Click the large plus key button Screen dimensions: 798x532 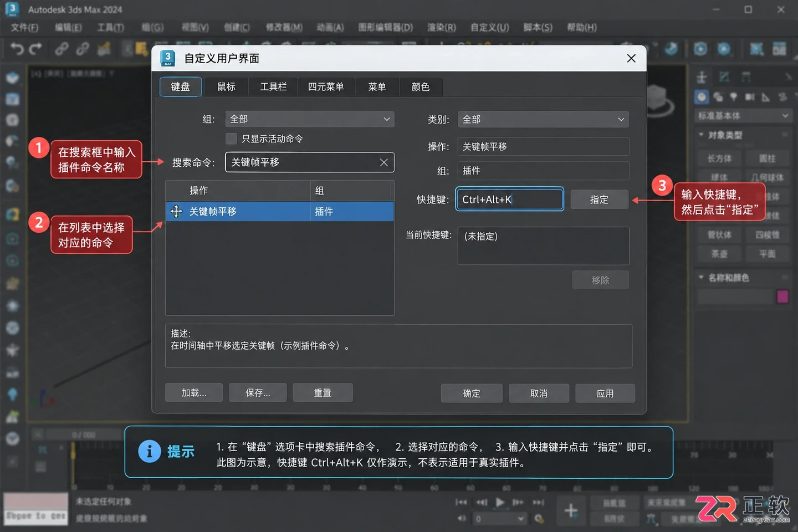tap(571, 510)
